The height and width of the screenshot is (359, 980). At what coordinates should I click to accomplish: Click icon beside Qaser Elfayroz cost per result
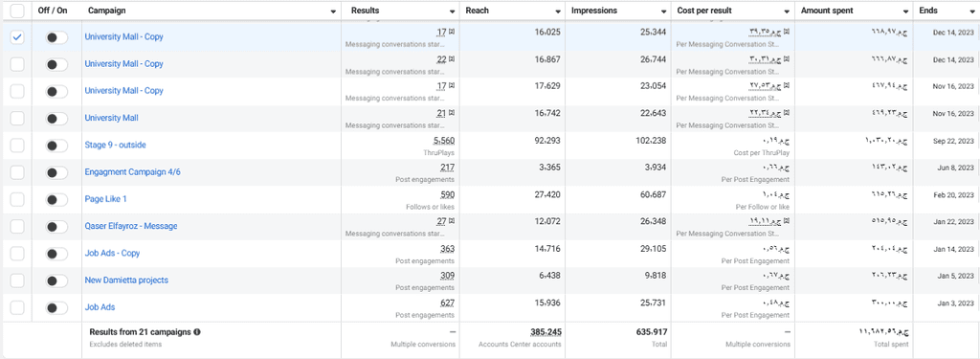pyautogui.click(x=787, y=221)
